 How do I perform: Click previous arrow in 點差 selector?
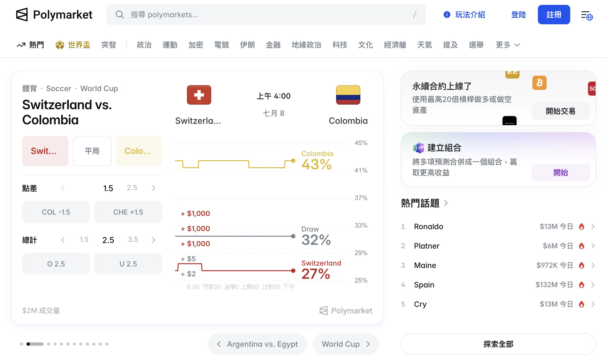pyautogui.click(x=63, y=188)
